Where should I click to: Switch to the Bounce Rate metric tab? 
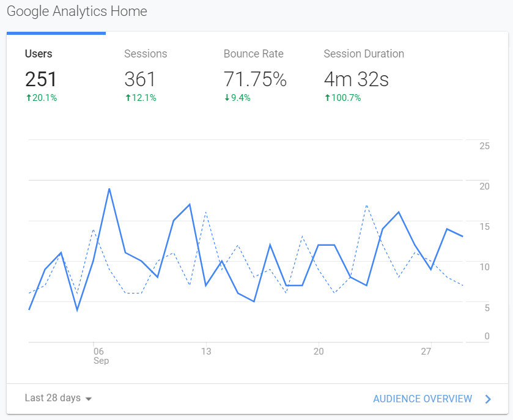point(255,75)
